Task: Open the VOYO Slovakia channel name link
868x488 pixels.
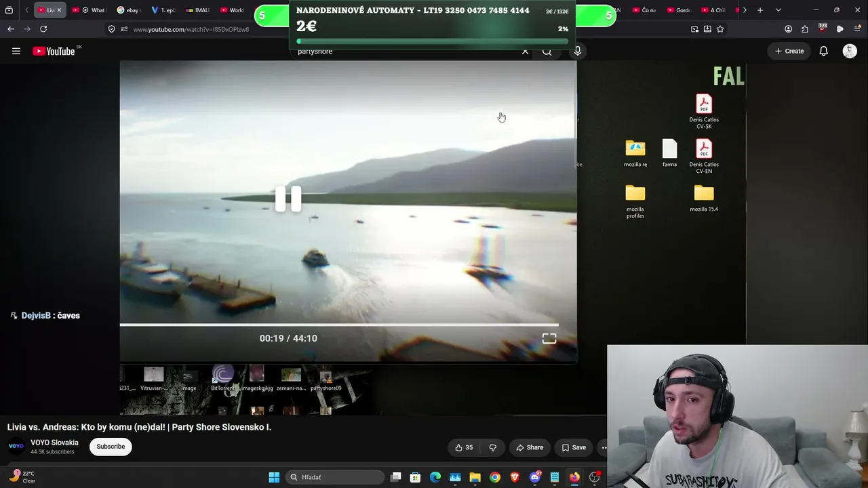Action: 54,443
